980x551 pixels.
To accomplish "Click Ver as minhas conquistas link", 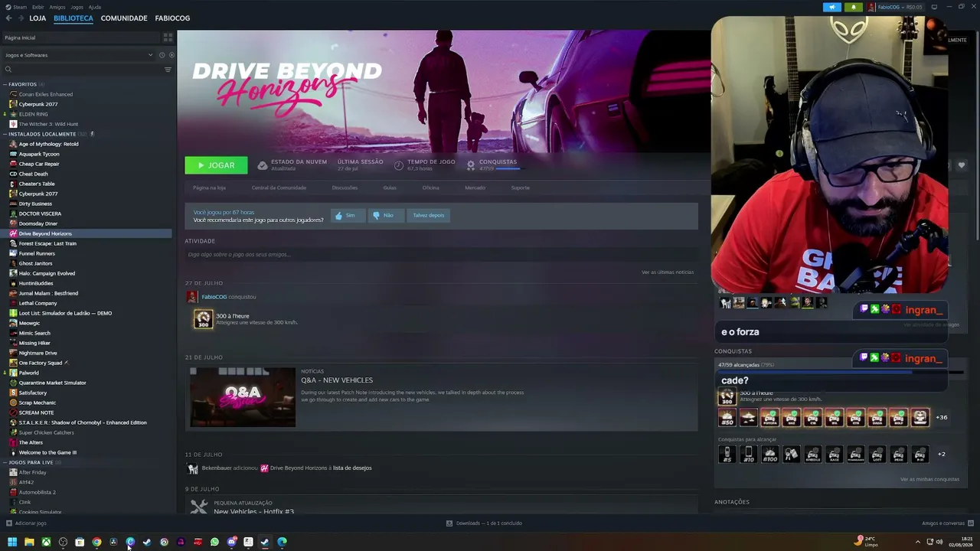I will [x=929, y=479].
